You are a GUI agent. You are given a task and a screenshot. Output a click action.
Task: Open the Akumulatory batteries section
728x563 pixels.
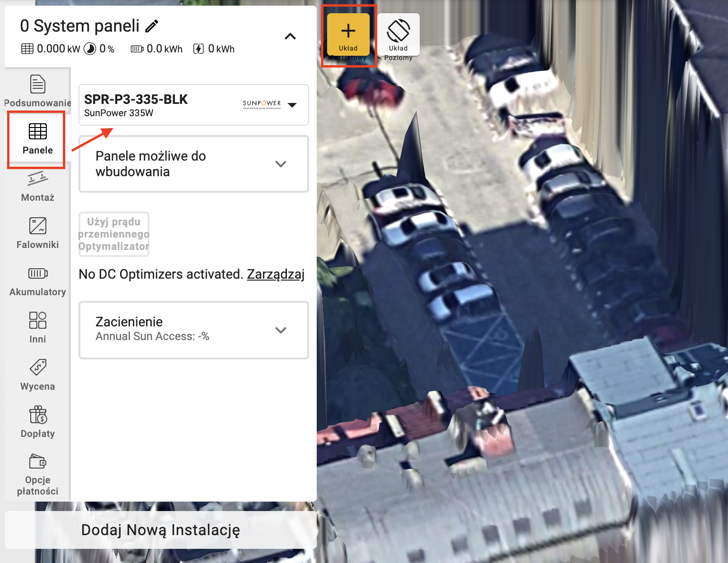[38, 281]
